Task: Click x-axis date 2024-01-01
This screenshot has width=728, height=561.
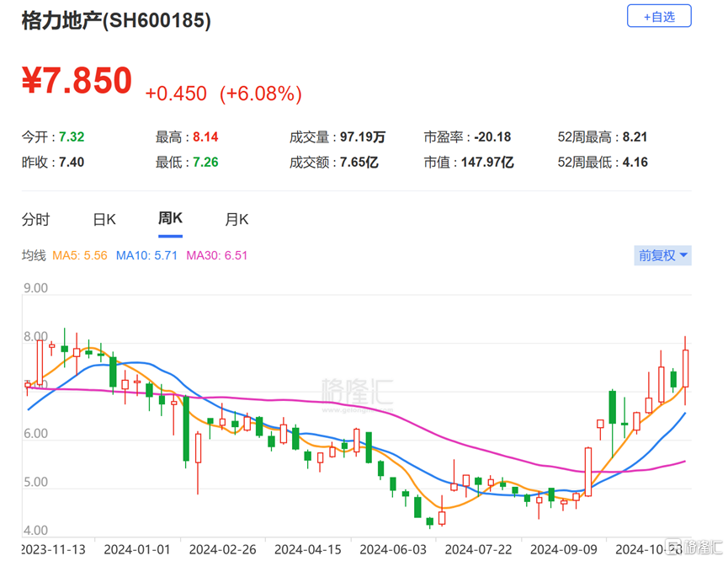Action: click(137, 550)
